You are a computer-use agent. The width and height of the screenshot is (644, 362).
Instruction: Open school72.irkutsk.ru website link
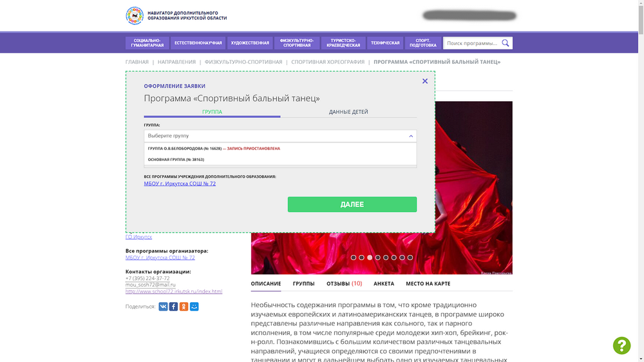(x=174, y=291)
